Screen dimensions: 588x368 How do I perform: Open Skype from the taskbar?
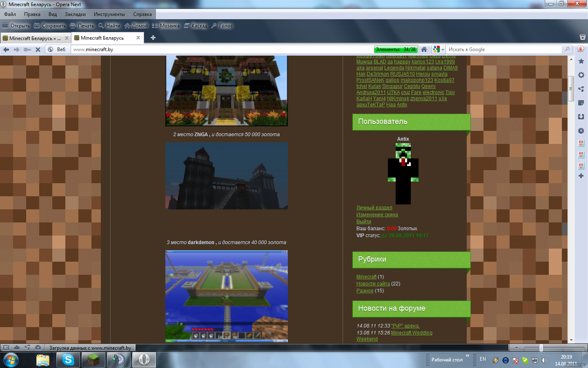pyautogui.click(x=68, y=360)
